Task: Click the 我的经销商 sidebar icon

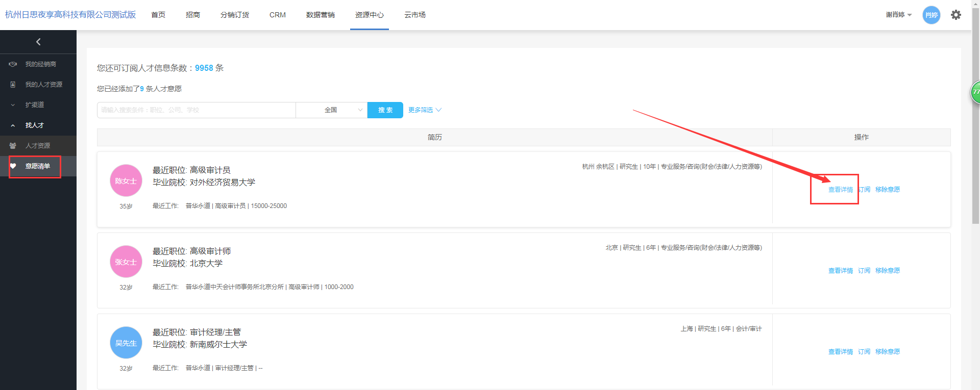Action: click(13, 64)
